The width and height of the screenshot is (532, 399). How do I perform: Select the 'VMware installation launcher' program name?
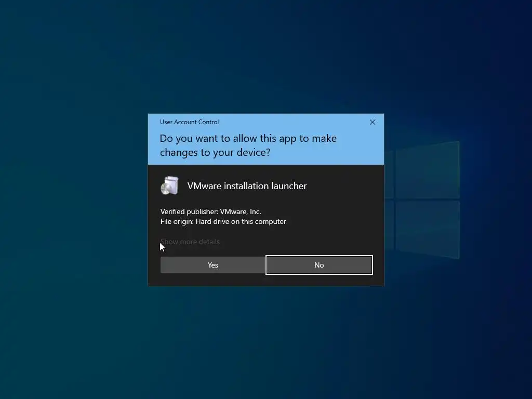(247, 186)
